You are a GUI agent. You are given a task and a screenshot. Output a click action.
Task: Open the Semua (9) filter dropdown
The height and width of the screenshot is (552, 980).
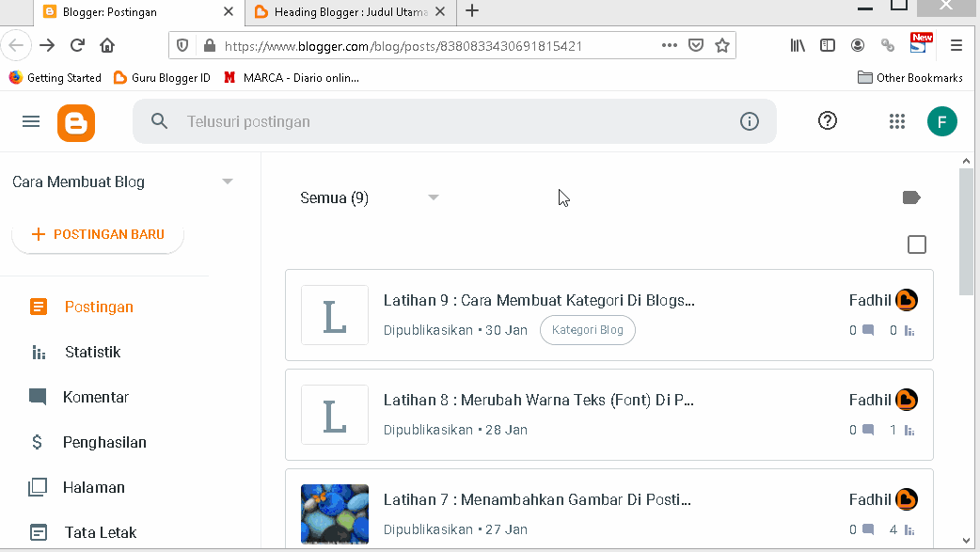(369, 197)
